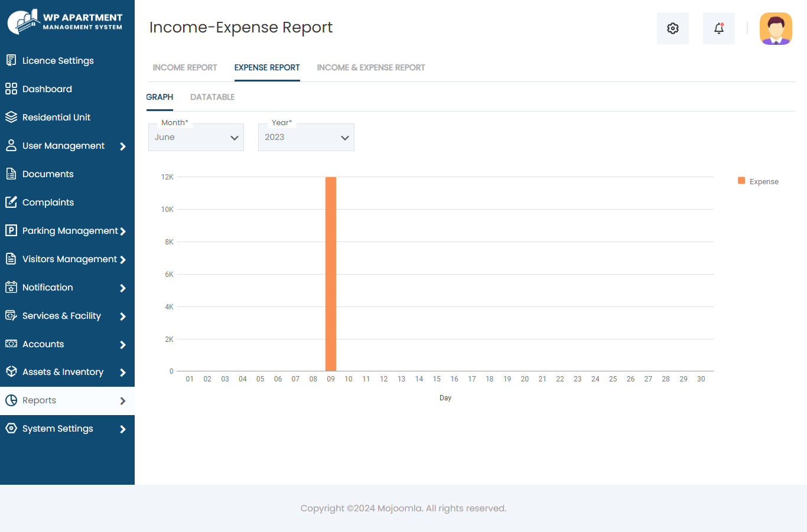Switch to the Datatable sub-tab
The image size is (807, 532).
(213, 97)
